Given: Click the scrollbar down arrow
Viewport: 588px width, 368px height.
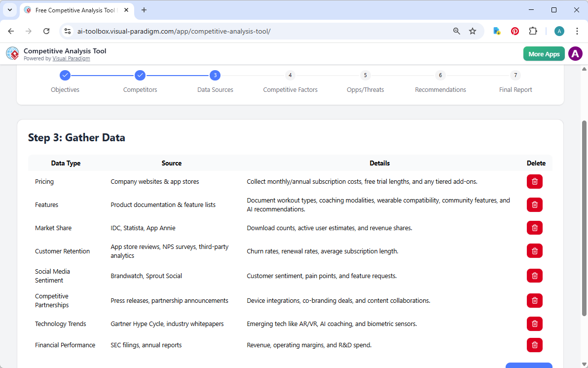Looking at the screenshot, I should coord(584,364).
